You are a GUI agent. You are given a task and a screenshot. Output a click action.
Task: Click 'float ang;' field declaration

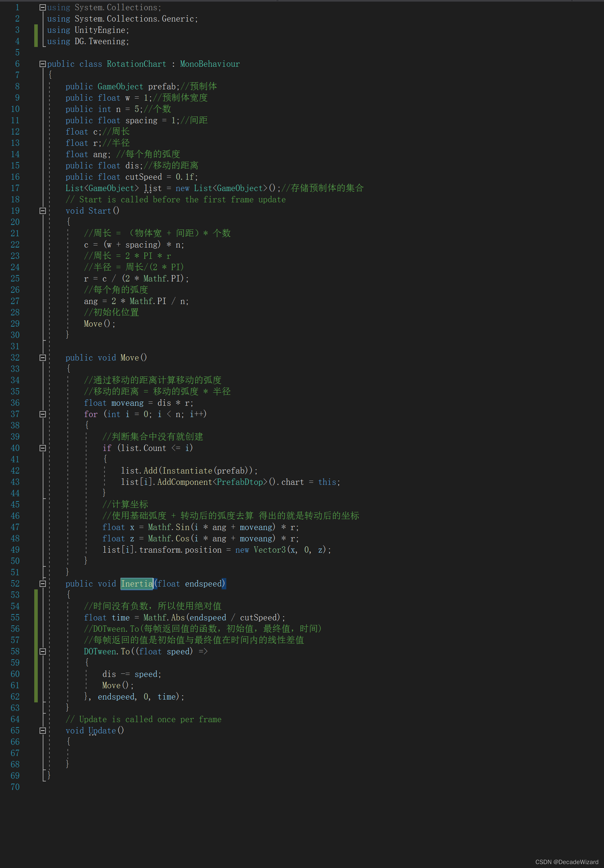point(88,154)
